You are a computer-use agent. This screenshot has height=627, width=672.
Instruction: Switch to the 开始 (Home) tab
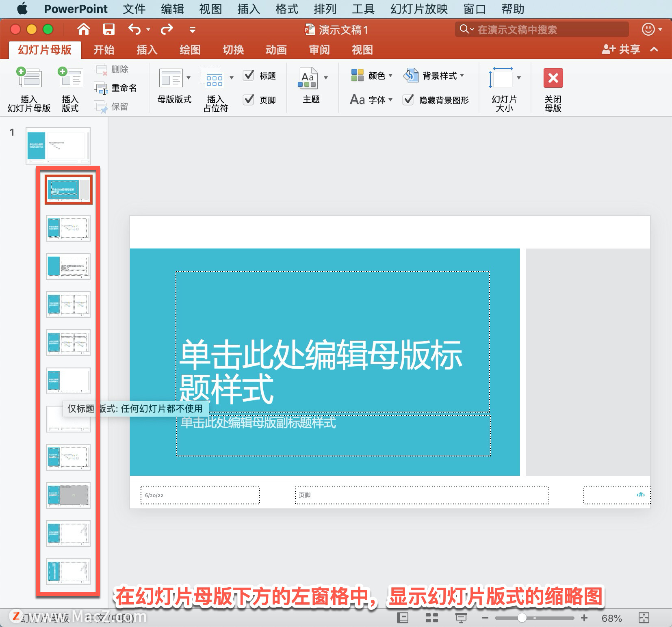104,50
